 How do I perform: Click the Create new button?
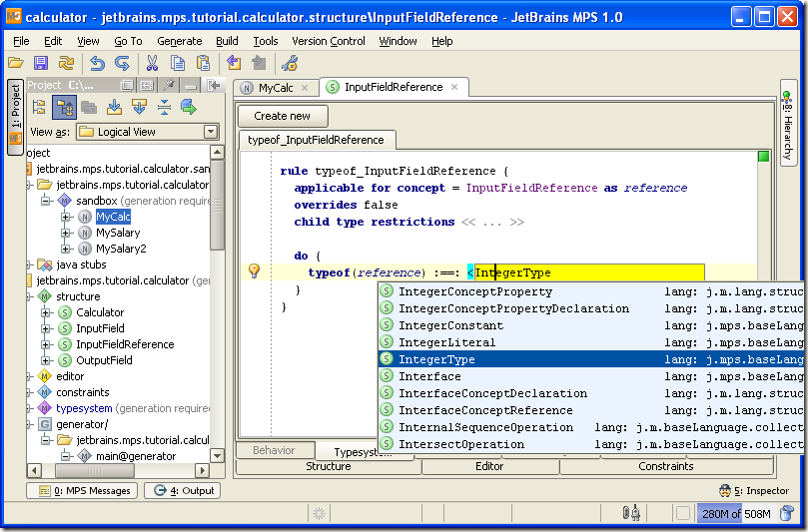tap(283, 117)
